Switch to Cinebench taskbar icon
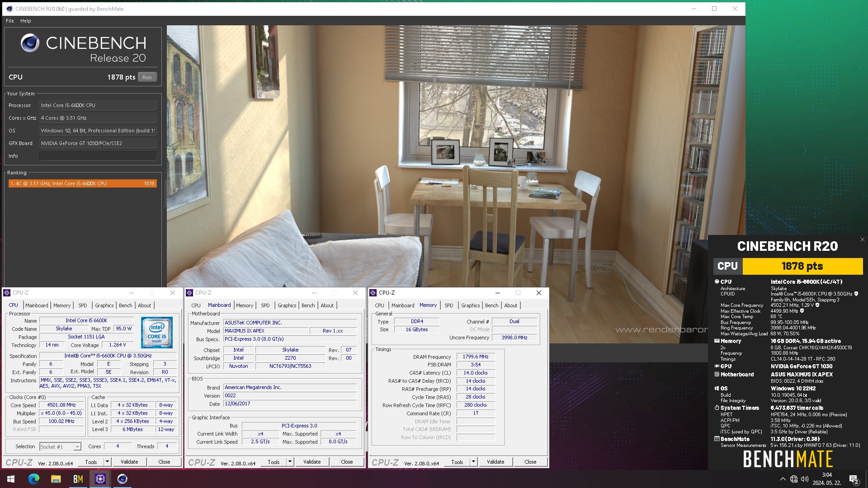Screen dimensions: 868x488 (x=122, y=479)
